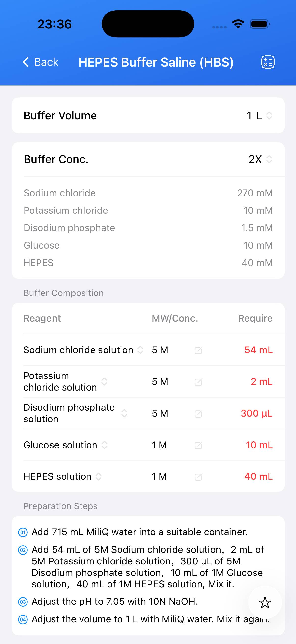Expand Glucose solution reagent picker
The height and width of the screenshot is (644, 296).
click(x=104, y=445)
